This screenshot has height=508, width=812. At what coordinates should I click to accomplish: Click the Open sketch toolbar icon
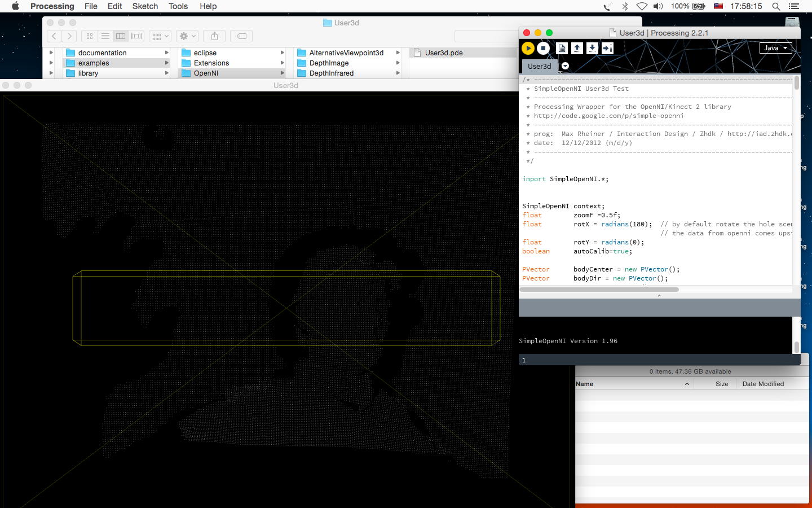[x=577, y=49]
